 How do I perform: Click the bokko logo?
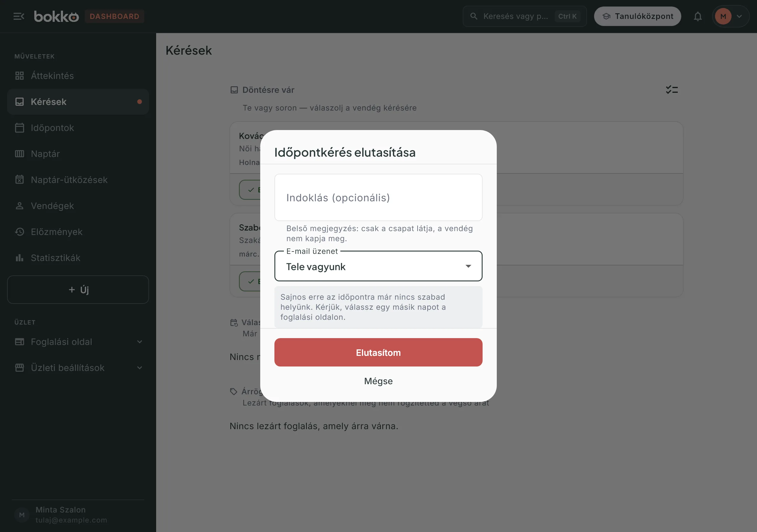(56, 16)
